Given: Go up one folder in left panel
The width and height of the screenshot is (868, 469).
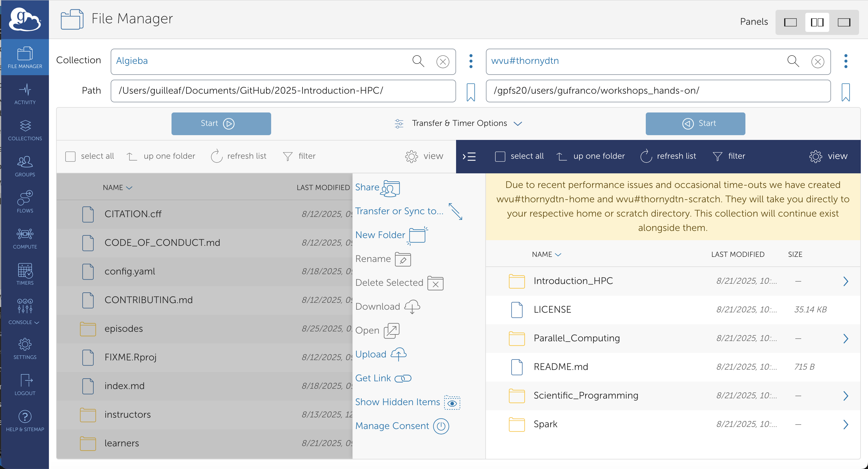Looking at the screenshot, I should click(x=161, y=156).
